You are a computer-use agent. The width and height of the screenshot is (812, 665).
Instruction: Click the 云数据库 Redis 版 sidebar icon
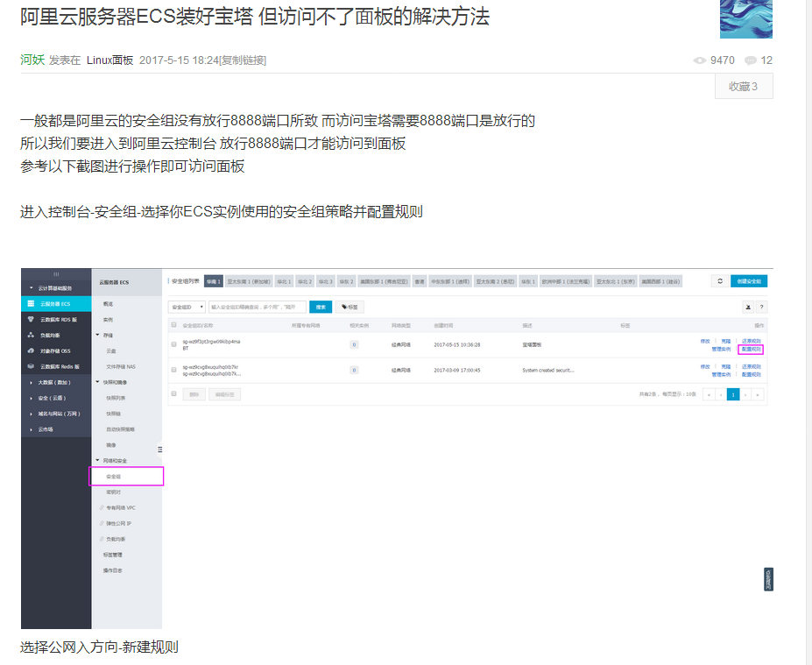[x=31, y=366]
